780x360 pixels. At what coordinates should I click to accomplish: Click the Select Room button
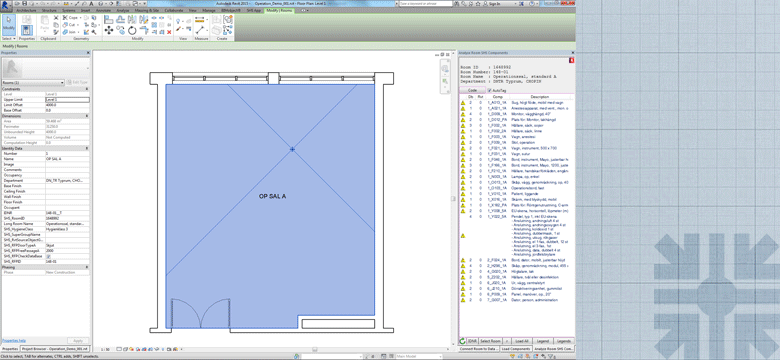click(490, 341)
